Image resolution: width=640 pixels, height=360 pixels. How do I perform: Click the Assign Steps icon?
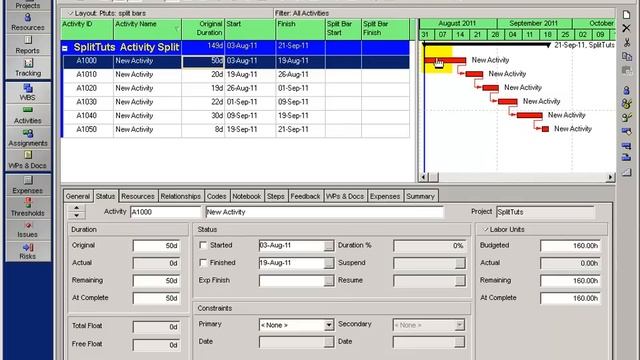(627, 172)
